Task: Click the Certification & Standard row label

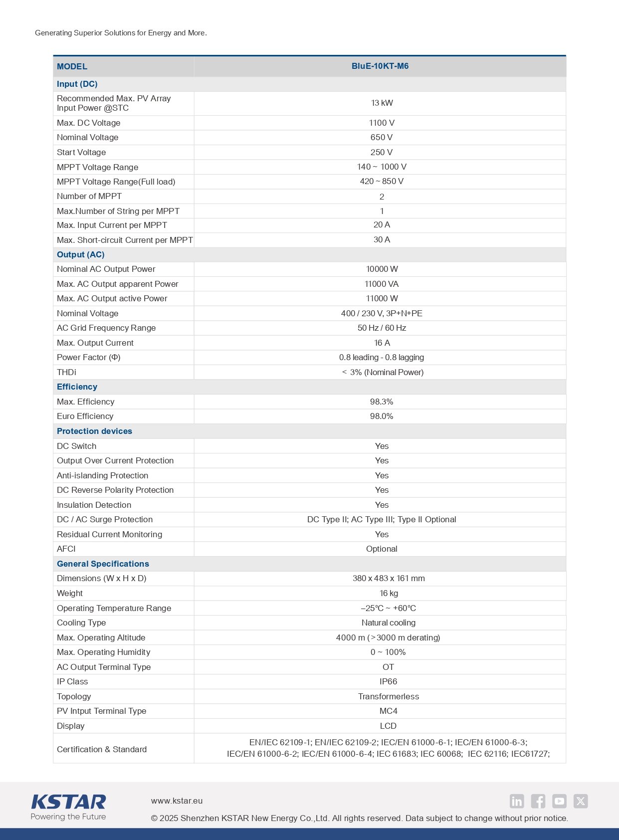Action: pos(102,749)
